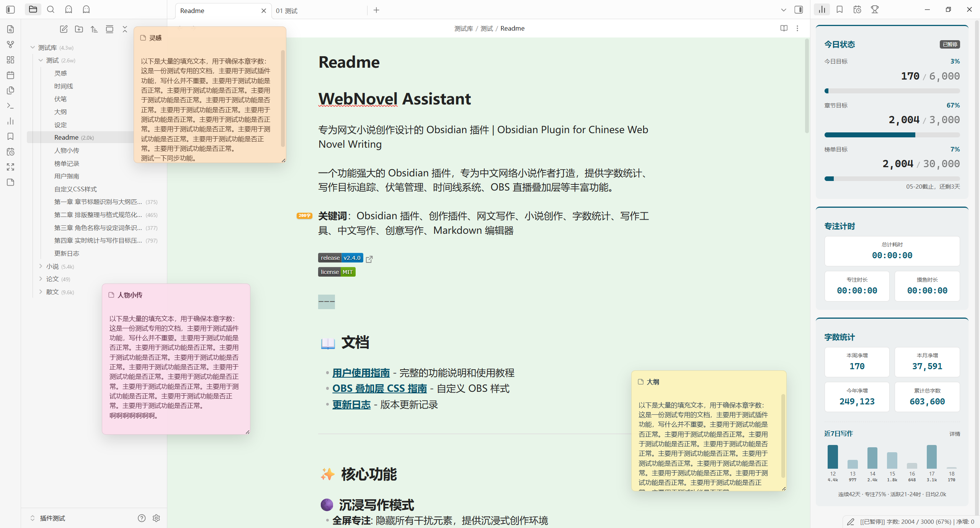Open the file explorer tab icon

pyautogui.click(x=33, y=10)
